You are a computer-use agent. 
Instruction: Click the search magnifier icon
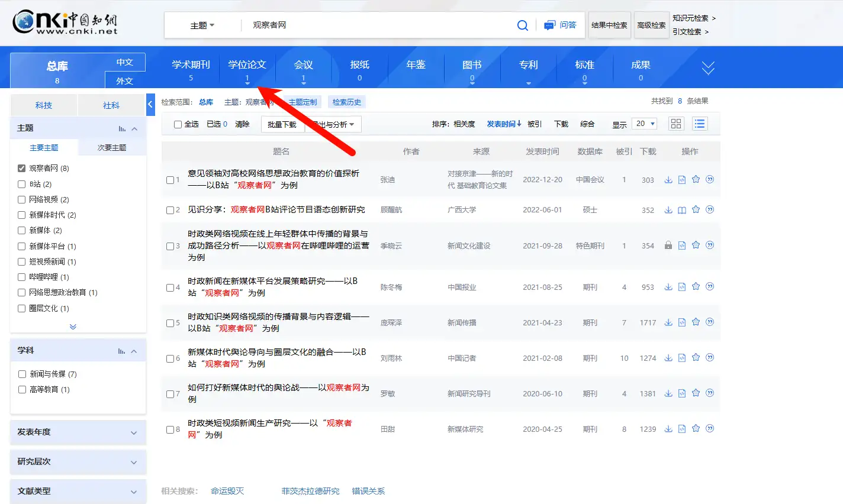coord(523,25)
